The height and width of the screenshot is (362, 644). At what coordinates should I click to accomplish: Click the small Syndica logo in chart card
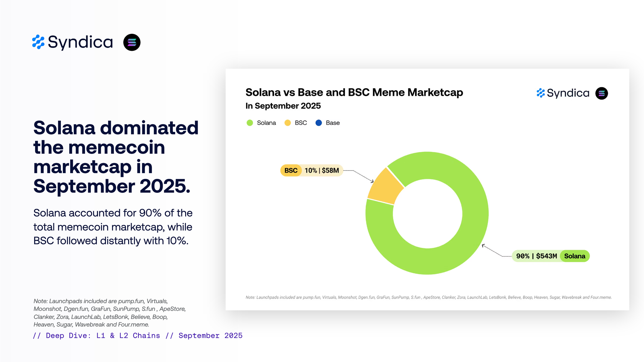563,93
